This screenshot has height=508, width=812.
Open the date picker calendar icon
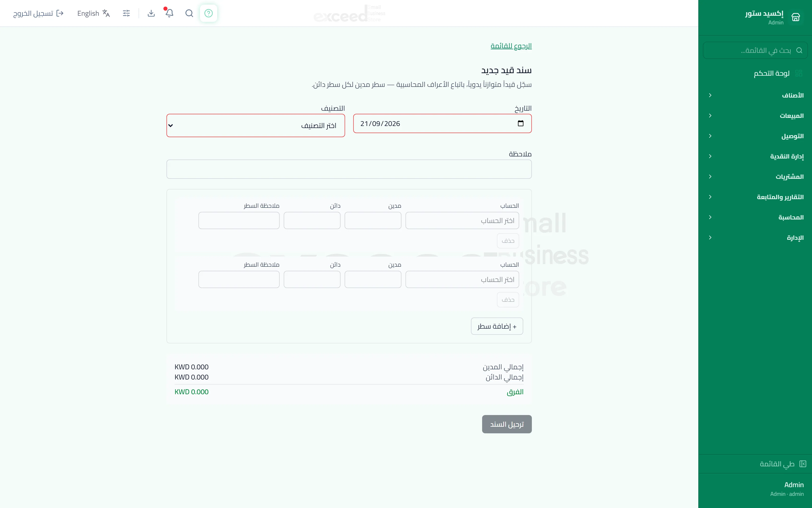[x=520, y=123]
